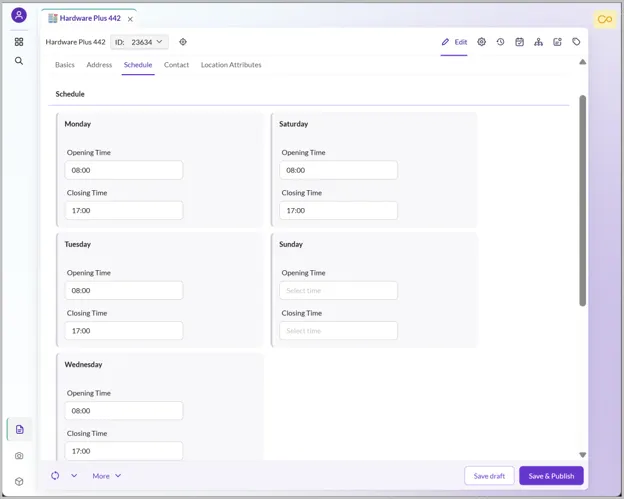Open the search magnifier in sidebar
This screenshot has height=499, width=624.
pos(19,61)
